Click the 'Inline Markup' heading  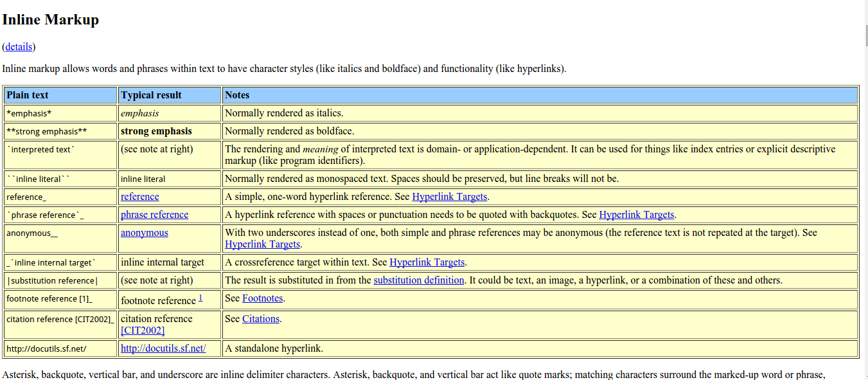tap(51, 20)
